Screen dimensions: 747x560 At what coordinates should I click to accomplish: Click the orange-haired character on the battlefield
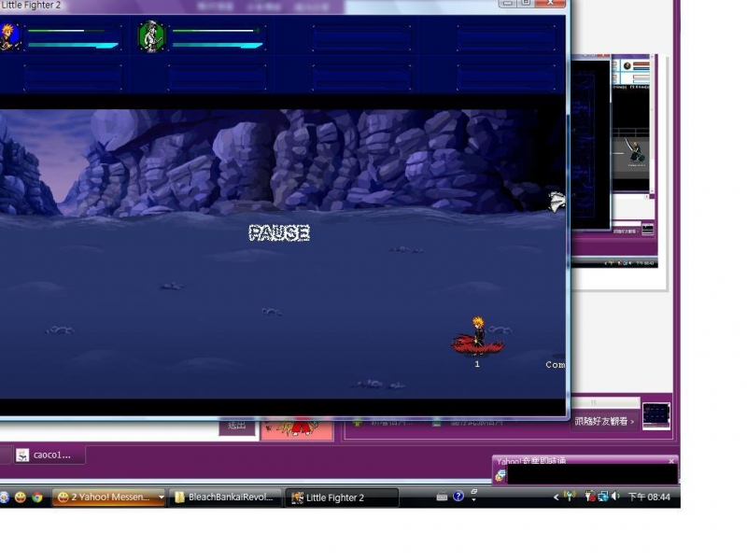[478, 335]
